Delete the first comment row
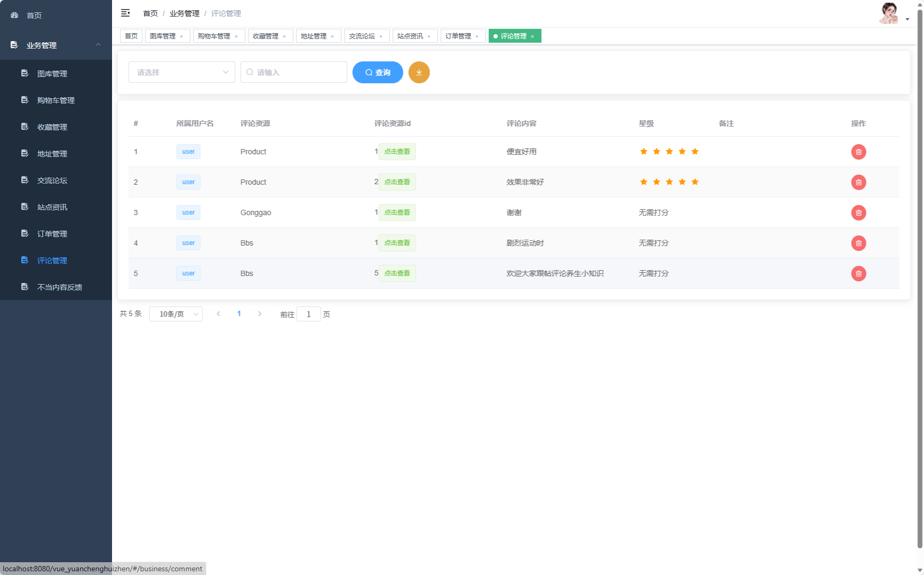924x575 pixels. (858, 152)
